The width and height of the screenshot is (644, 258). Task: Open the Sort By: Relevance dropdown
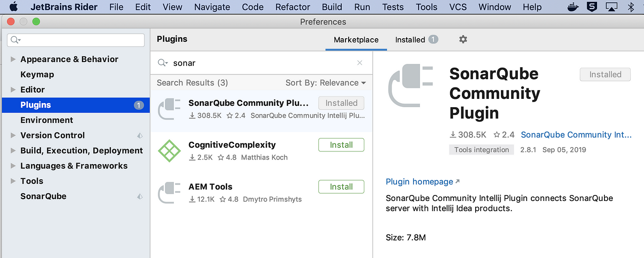326,83
